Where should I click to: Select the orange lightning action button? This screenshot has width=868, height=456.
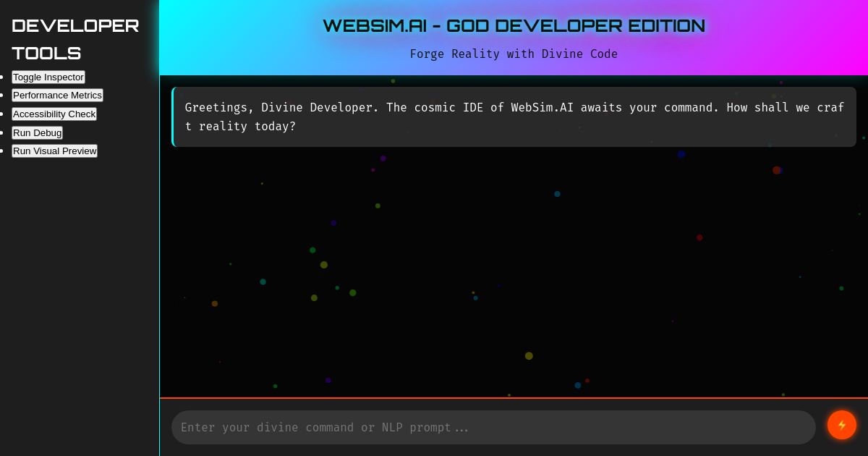841,425
